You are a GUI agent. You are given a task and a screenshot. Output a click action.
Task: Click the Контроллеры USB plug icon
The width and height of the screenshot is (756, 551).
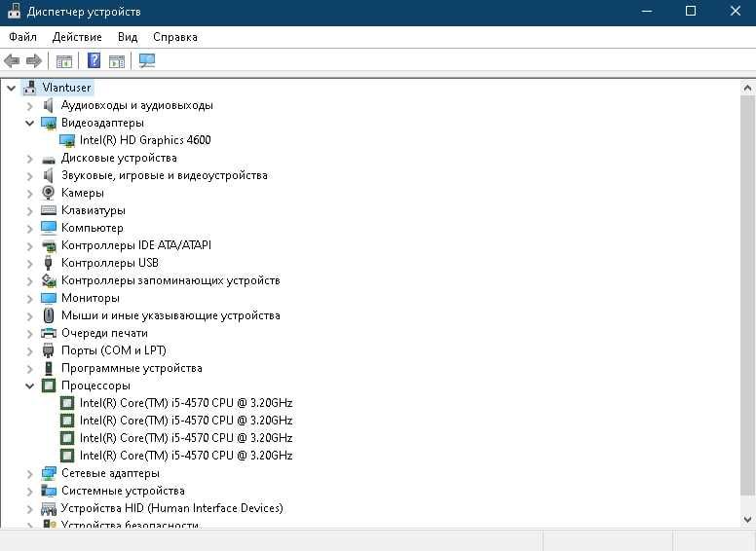(x=49, y=263)
